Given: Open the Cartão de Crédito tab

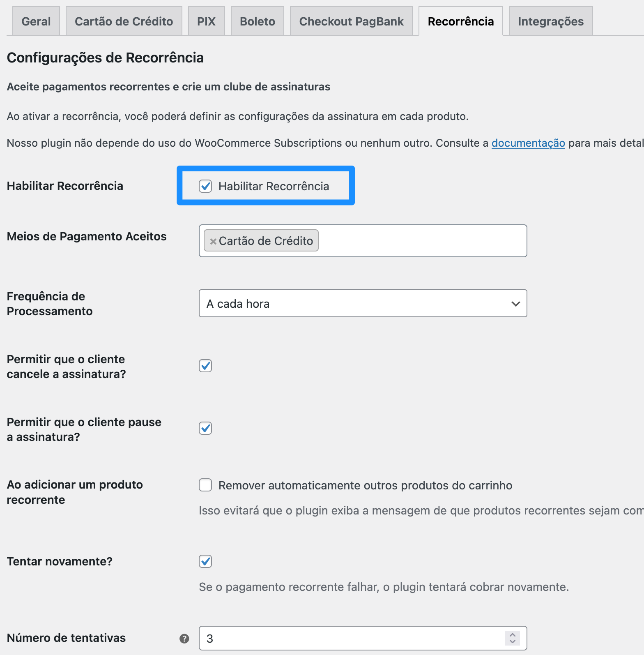Looking at the screenshot, I should [124, 21].
